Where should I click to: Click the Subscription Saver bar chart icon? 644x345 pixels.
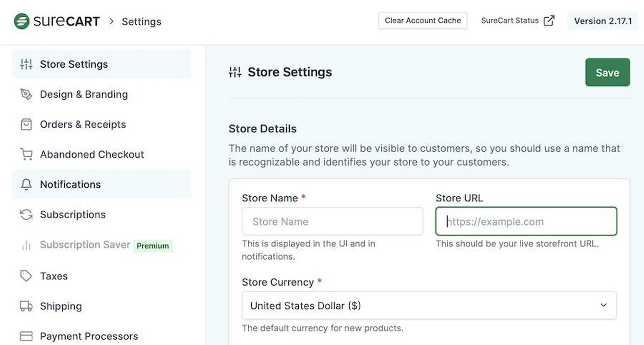point(26,245)
